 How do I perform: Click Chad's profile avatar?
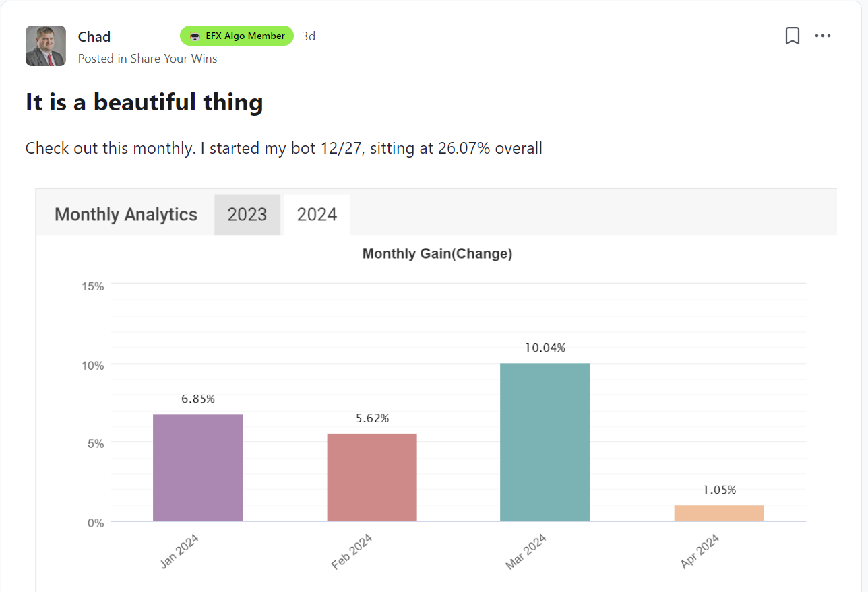click(x=46, y=46)
